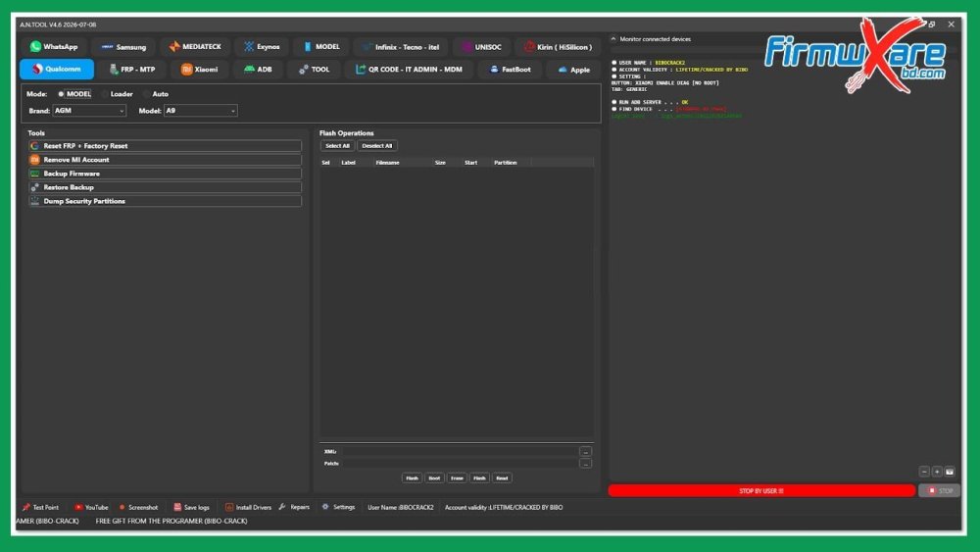This screenshot has width=980, height=552.
Task: Click the User Name :BIBOCRACK2 status text
Action: point(400,507)
